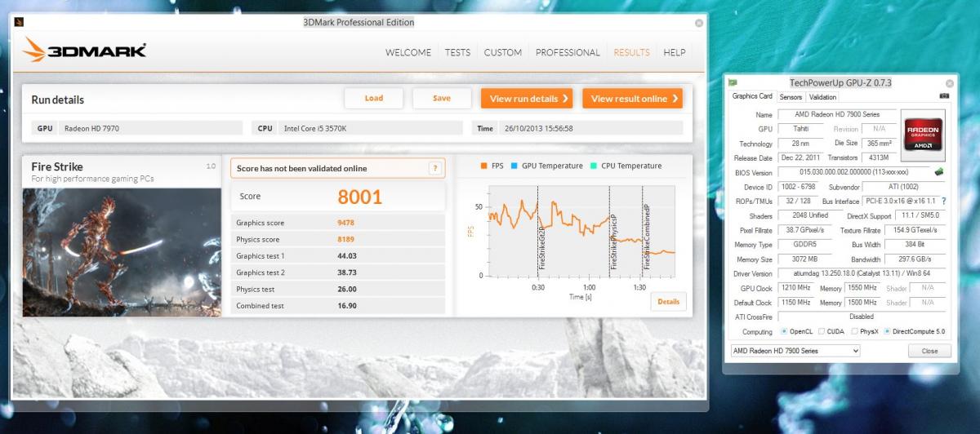
Task: Open the score validation help question mark
Action: (x=435, y=168)
